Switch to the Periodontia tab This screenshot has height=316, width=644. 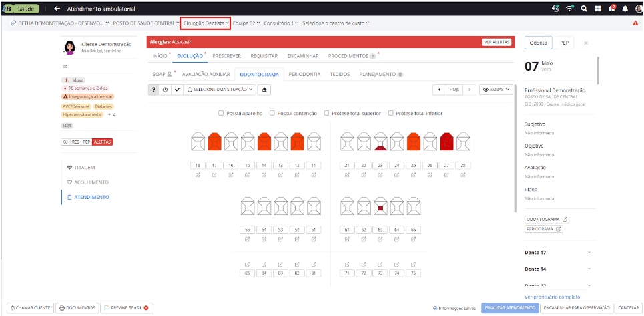click(304, 74)
